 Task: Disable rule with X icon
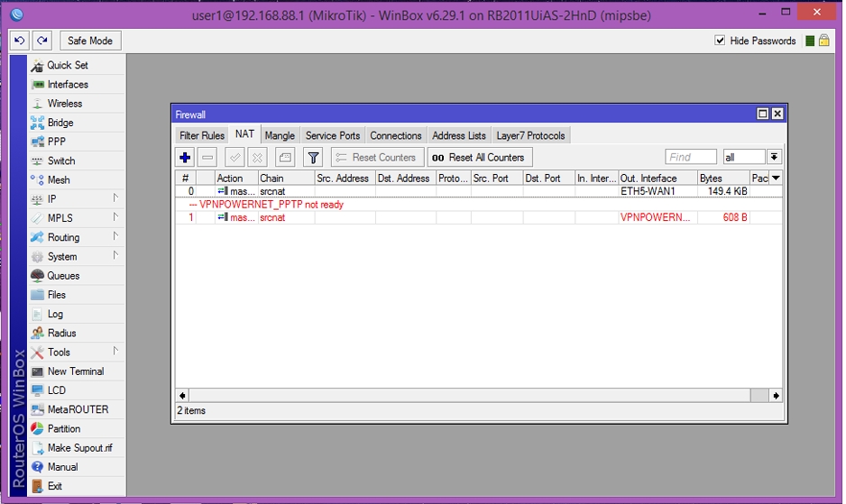(257, 158)
